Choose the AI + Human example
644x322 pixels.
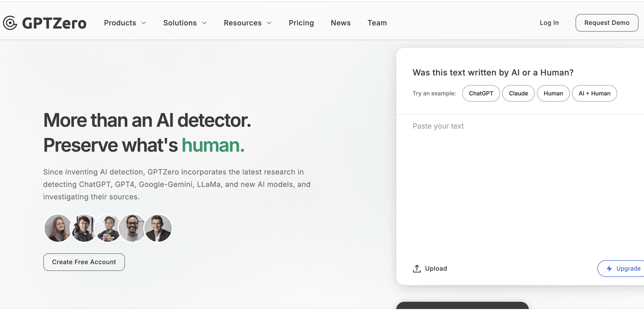click(594, 93)
